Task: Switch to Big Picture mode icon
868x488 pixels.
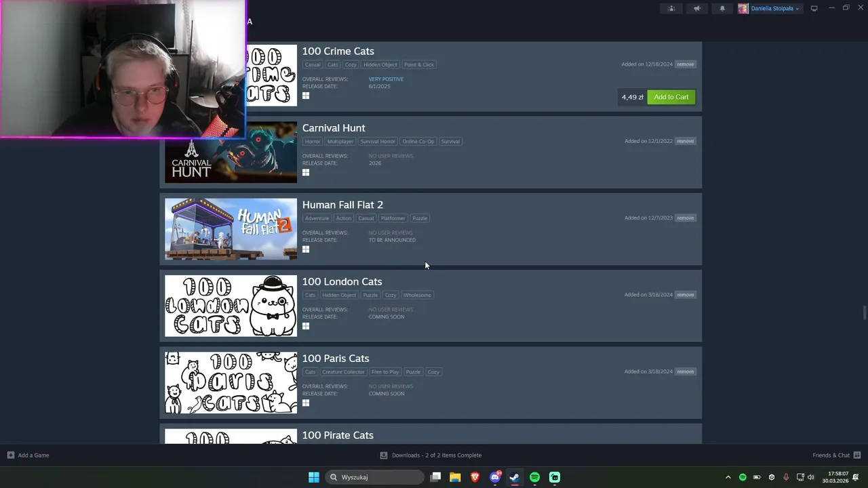Action: (x=814, y=8)
